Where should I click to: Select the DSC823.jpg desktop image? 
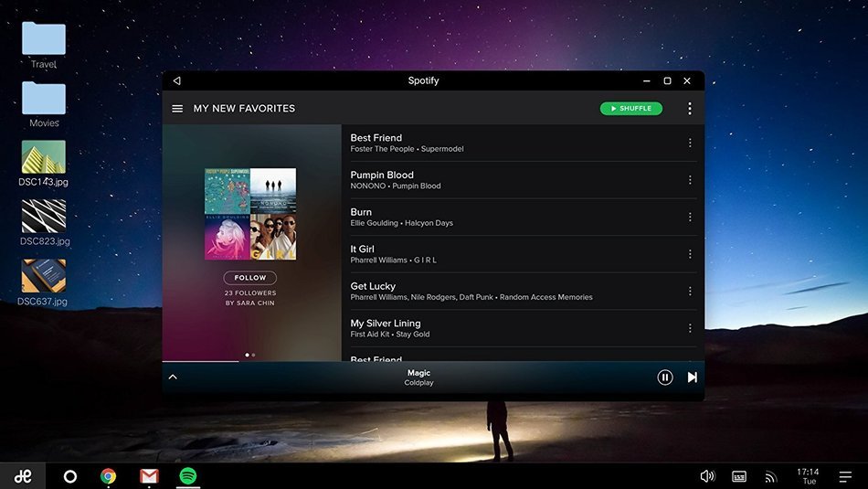44,223
